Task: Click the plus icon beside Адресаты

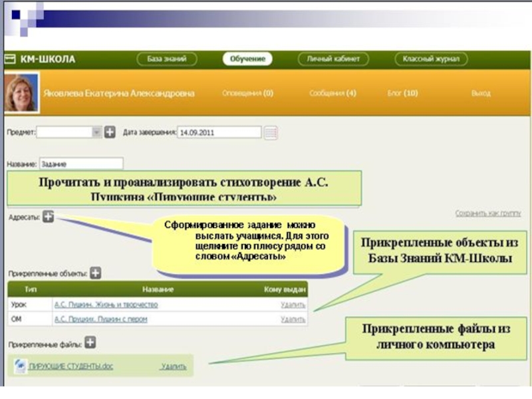Action: [x=49, y=217]
